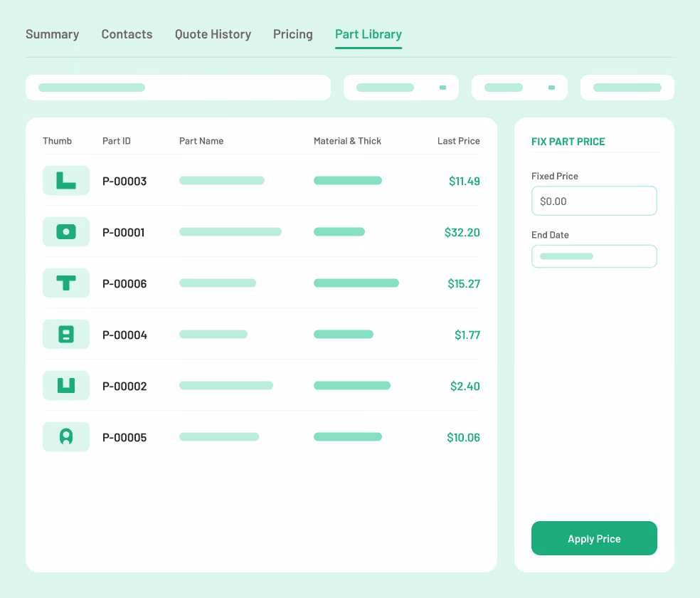
Task: Click the wide search bar above the table
Action: [178, 88]
